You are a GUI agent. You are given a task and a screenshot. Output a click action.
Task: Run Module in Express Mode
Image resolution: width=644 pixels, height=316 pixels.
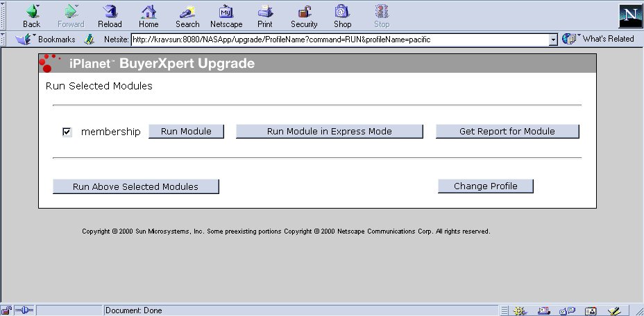330,132
